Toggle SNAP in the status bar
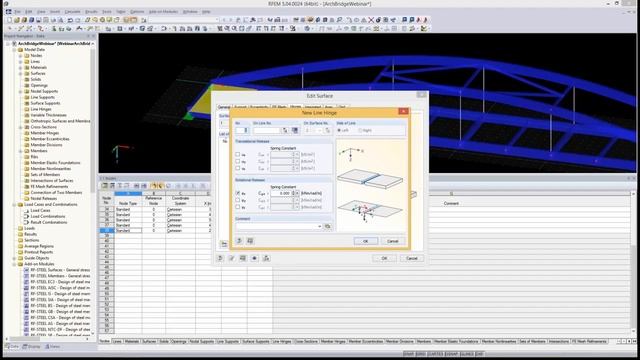 tap(409, 354)
